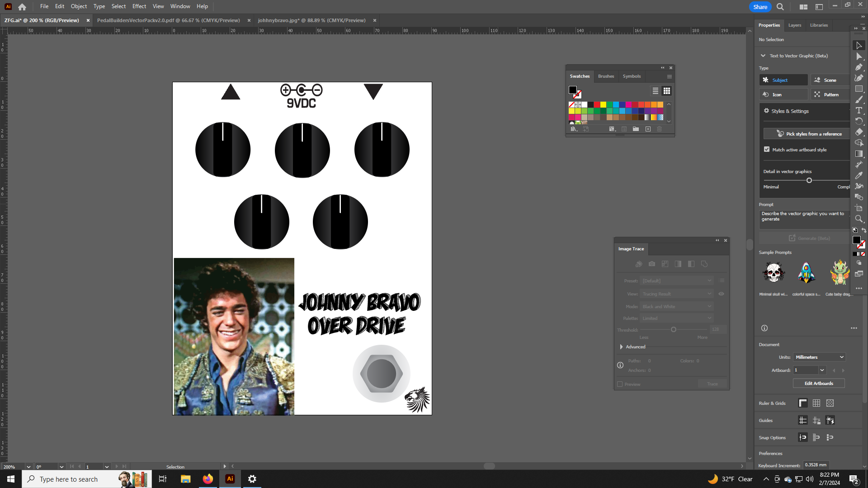Enable the Image Trace Preview checkbox

[x=620, y=384]
